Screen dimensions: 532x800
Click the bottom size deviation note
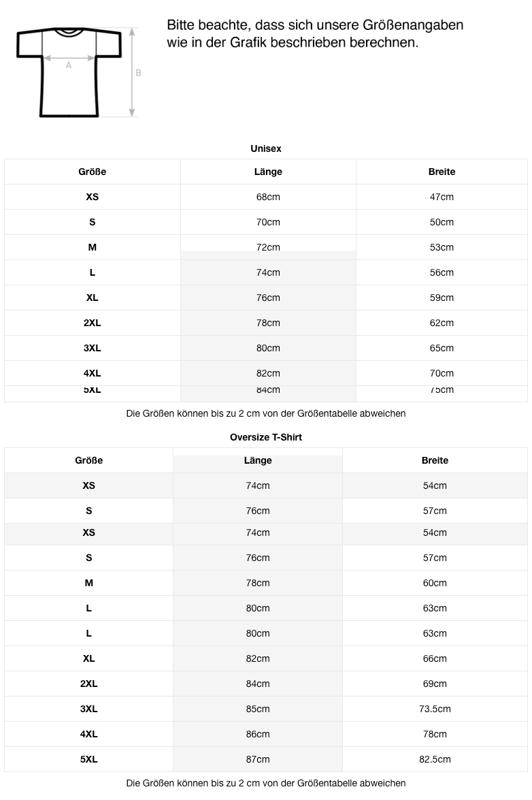click(x=266, y=783)
